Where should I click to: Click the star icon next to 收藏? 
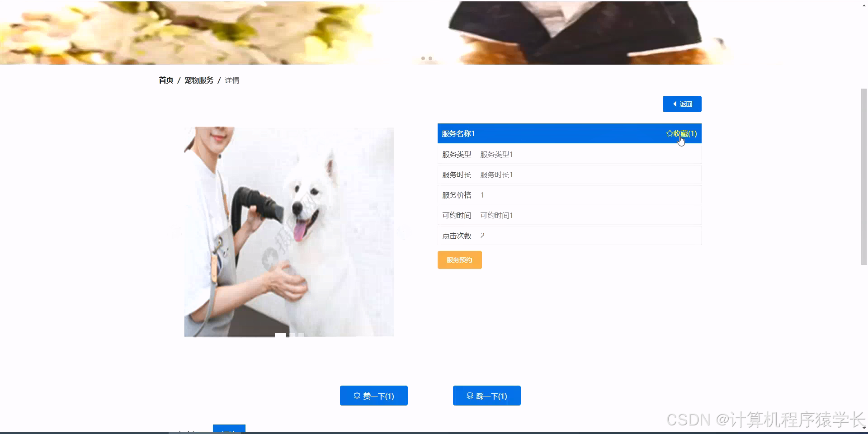tap(670, 133)
